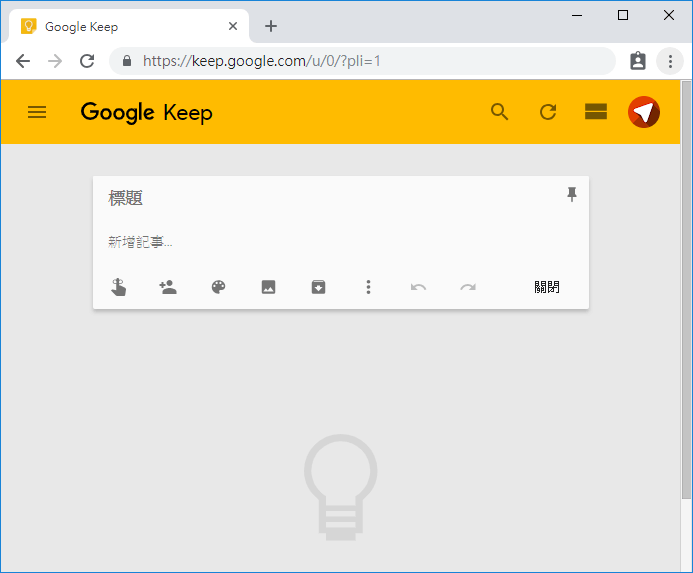Open the browser extension clipboard-person icon
The width and height of the screenshot is (693, 573).
638,61
